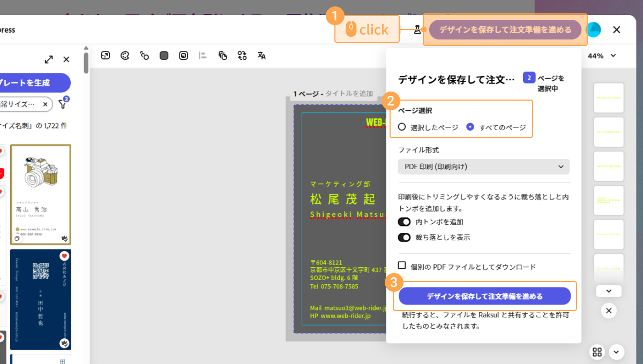Select the fourth page thumbnail in strip

pyautogui.click(x=609, y=201)
